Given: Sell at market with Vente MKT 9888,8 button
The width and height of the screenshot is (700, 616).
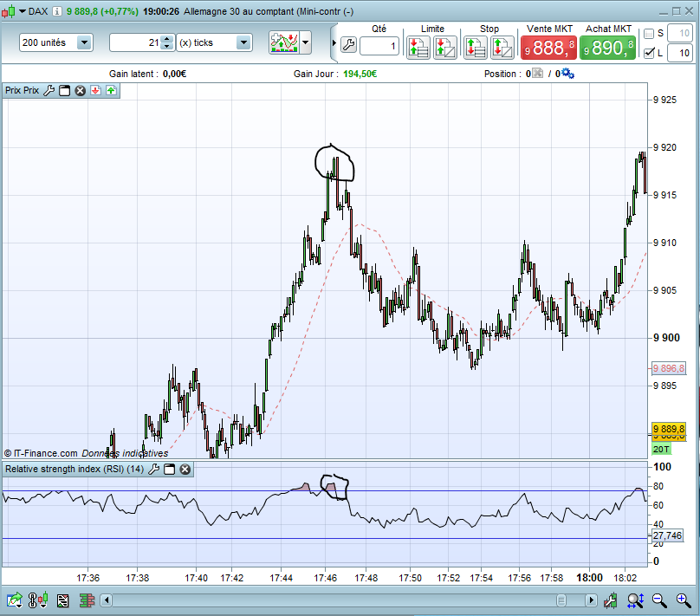Looking at the screenshot, I should click(x=548, y=48).
